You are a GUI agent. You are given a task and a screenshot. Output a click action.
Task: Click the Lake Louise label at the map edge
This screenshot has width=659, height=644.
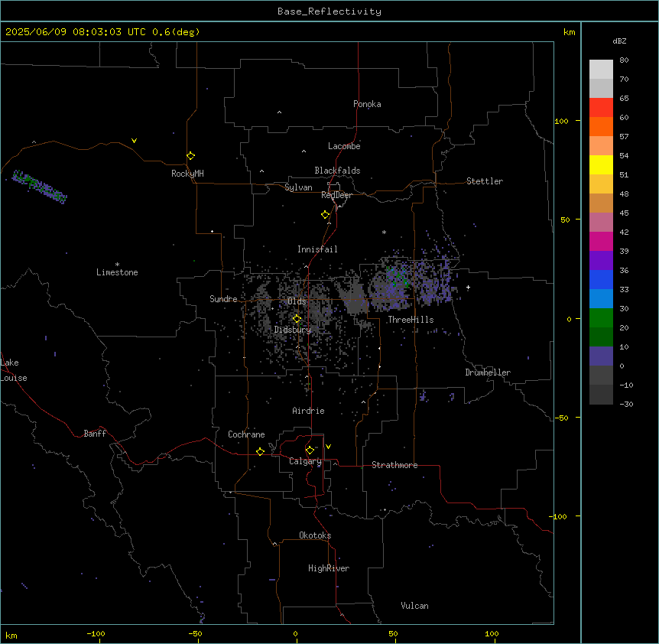[14, 370]
